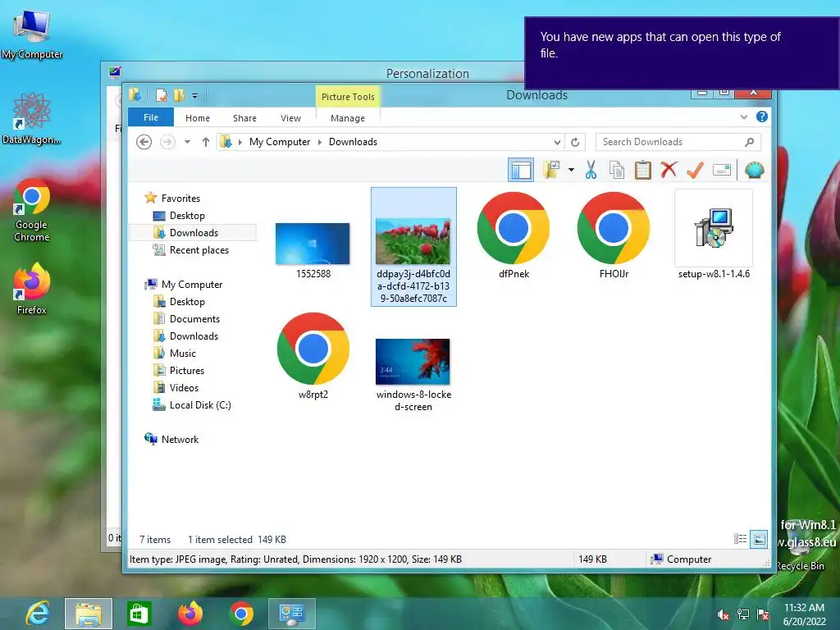Open the DataWagon desktop shortcut
Image resolution: width=840 pixels, height=630 pixels.
point(31,119)
